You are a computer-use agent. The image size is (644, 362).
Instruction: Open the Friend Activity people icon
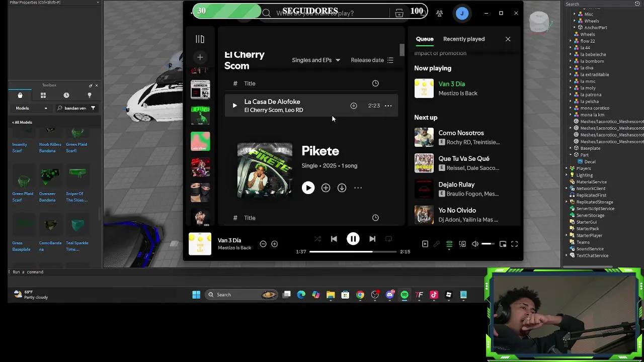[x=440, y=14]
